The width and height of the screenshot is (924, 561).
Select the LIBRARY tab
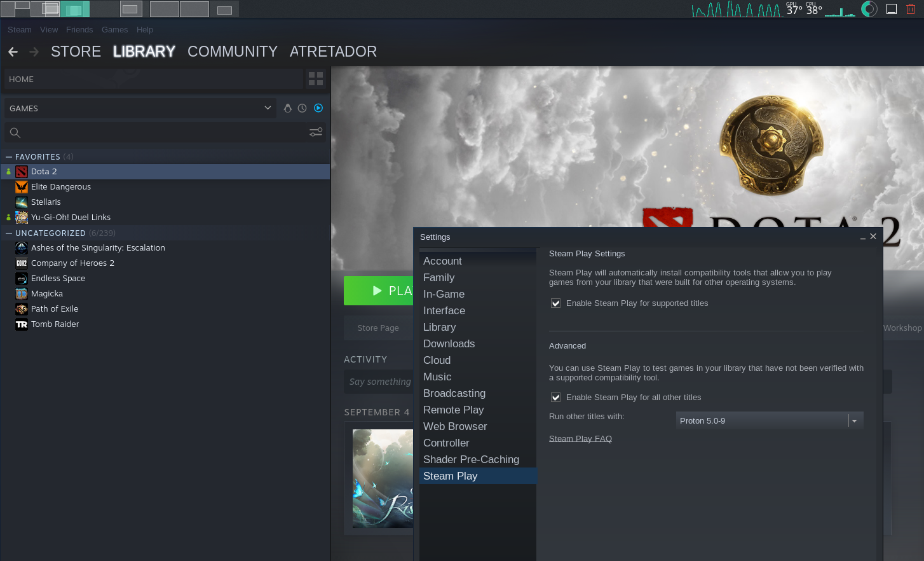144,52
